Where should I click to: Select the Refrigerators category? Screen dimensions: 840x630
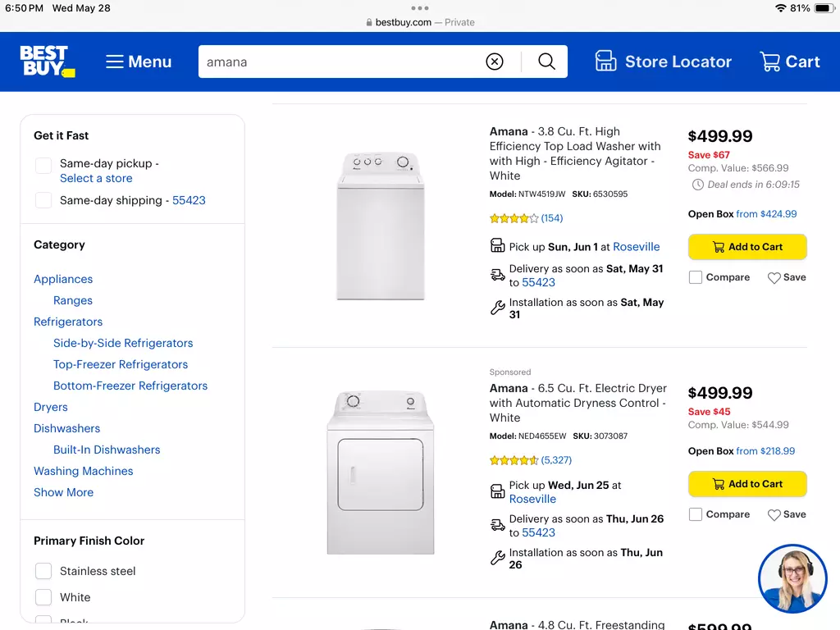68,322
